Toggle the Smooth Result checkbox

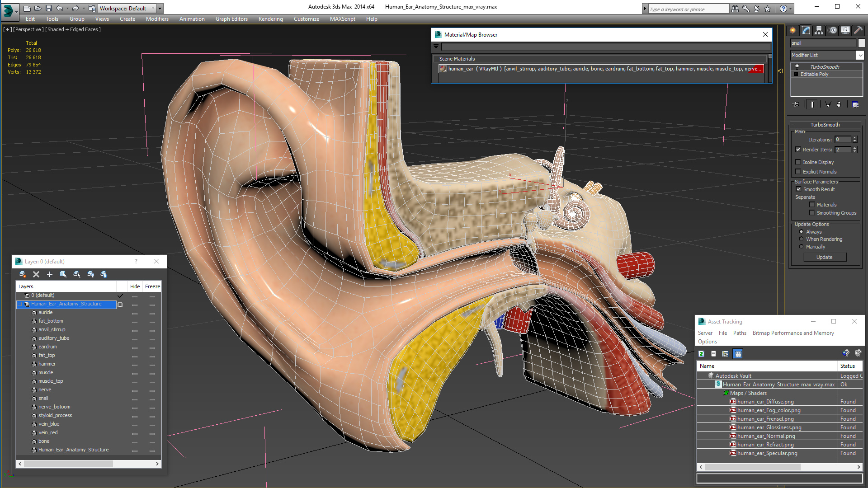[x=798, y=189]
